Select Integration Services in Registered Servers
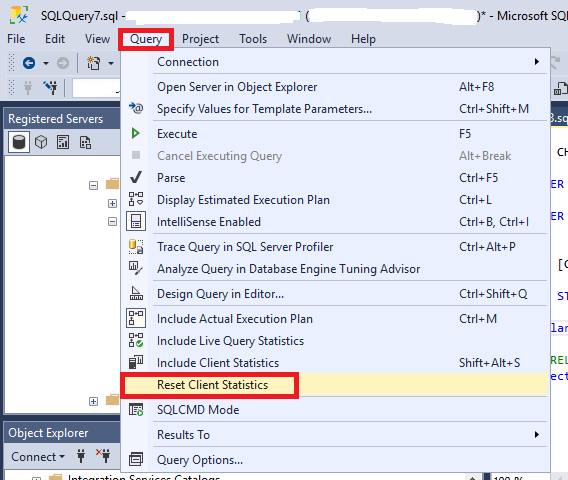Viewport: 568px width, 480px height. (85, 142)
